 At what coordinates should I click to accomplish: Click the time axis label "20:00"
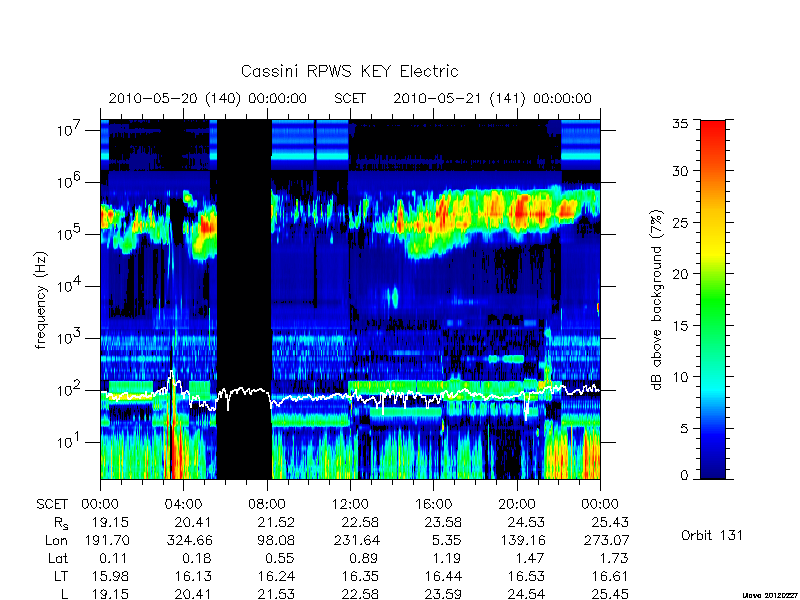pos(517,505)
